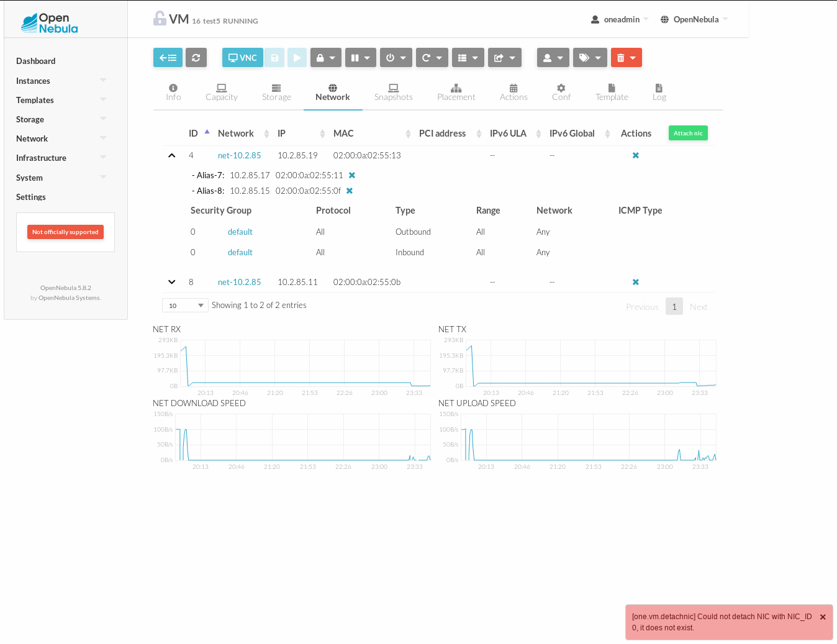
Task: Remove Alias-7 using its X icon
Action: tap(352, 175)
